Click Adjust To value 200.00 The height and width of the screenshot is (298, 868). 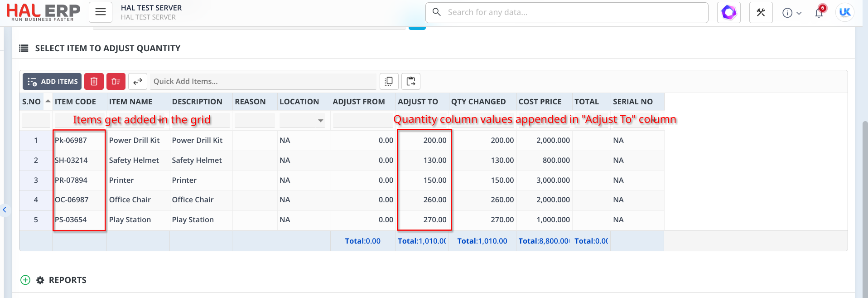point(435,140)
